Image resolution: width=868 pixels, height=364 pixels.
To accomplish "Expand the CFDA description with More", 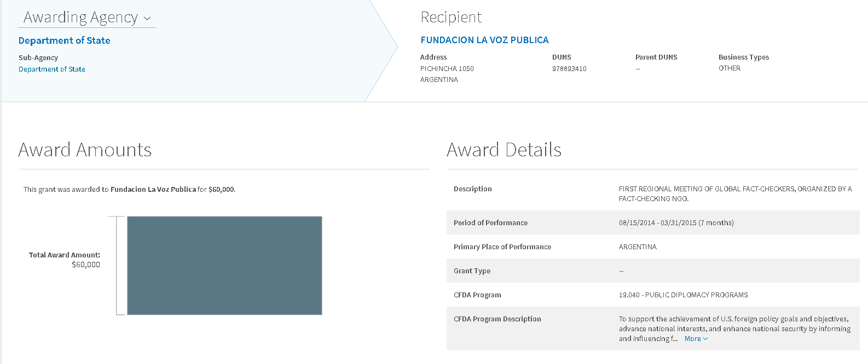I will 696,339.
